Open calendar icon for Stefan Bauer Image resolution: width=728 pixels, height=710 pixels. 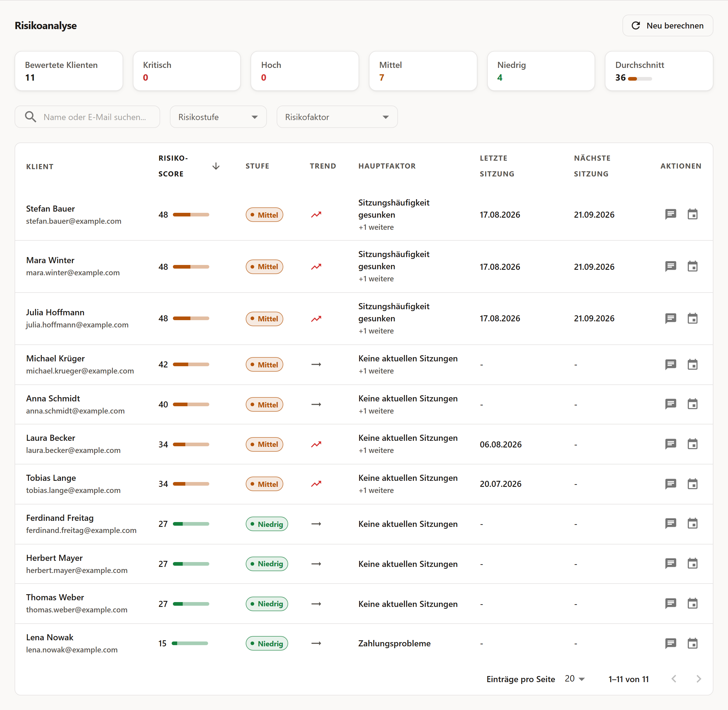[693, 214]
